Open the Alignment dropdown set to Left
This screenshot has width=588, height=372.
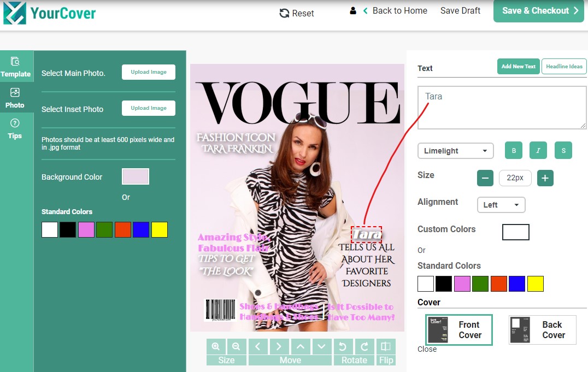501,205
